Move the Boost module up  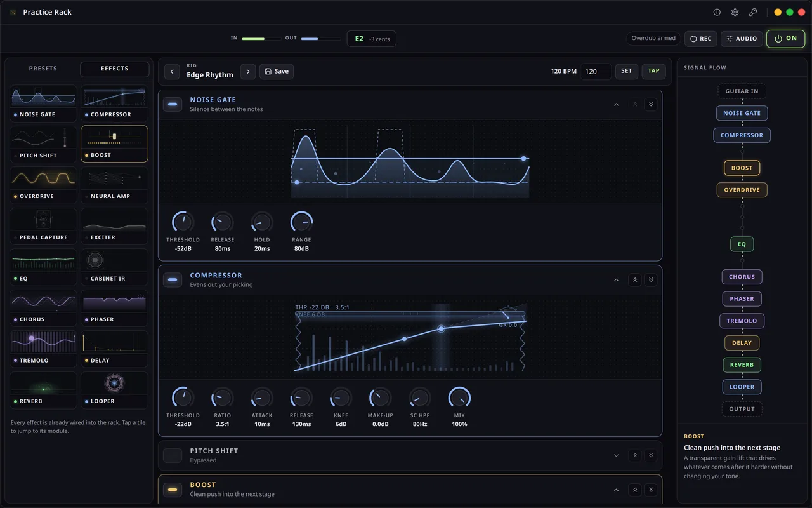point(635,490)
